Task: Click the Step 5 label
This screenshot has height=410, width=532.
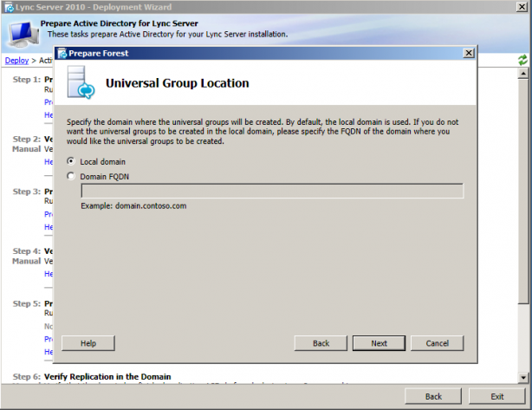Action: (27, 303)
